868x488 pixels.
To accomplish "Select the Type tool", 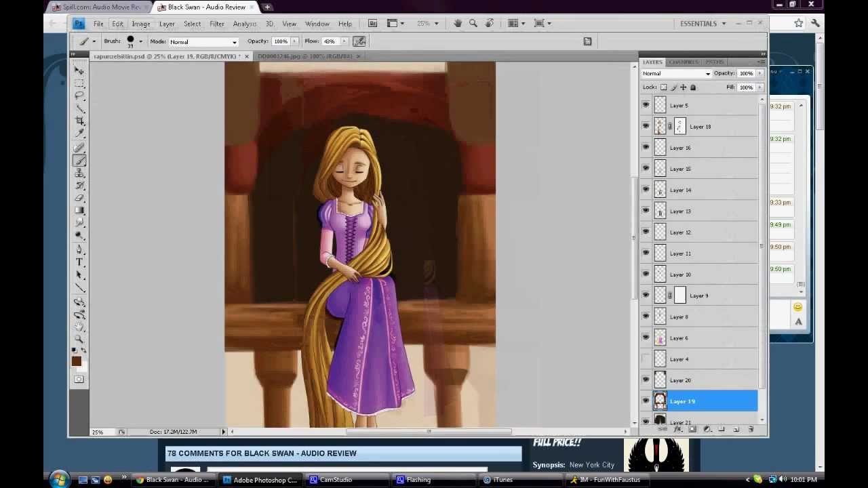I will click(79, 262).
